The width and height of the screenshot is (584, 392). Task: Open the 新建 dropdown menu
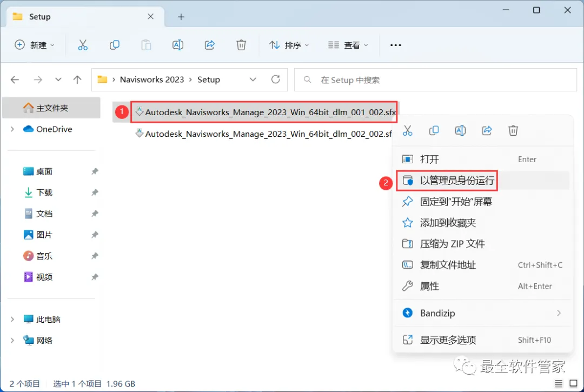coord(35,45)
